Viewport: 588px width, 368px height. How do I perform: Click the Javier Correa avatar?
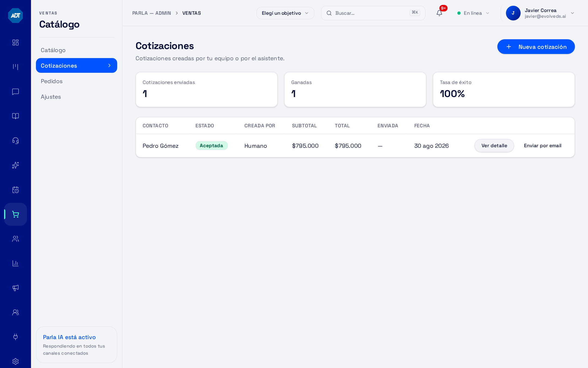coord(513,13)
